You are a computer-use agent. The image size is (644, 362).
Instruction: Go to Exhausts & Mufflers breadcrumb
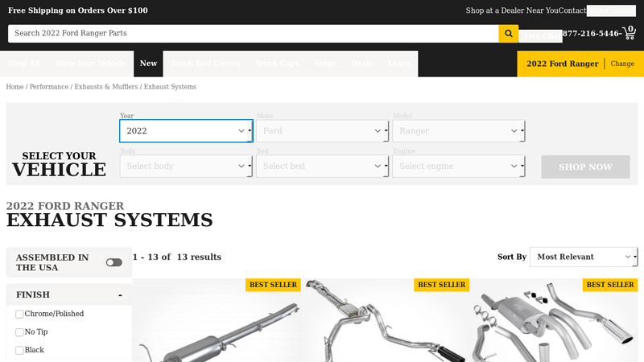click(x=106, y=87)
